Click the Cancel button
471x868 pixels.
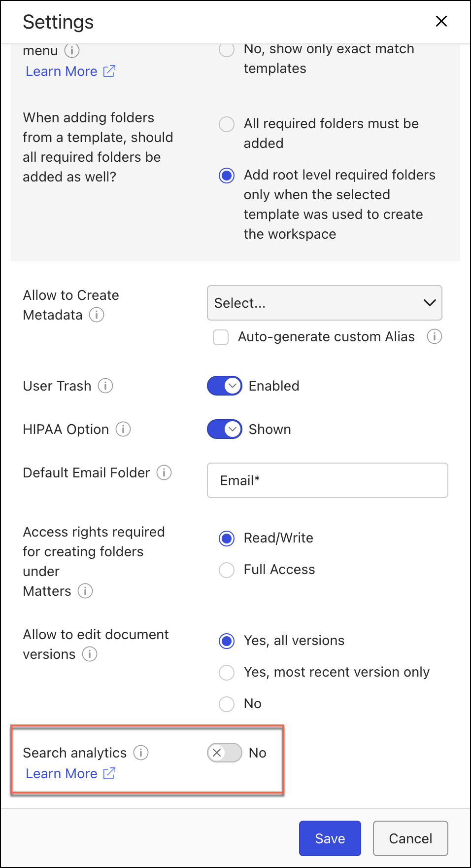(x=410, y=838)
